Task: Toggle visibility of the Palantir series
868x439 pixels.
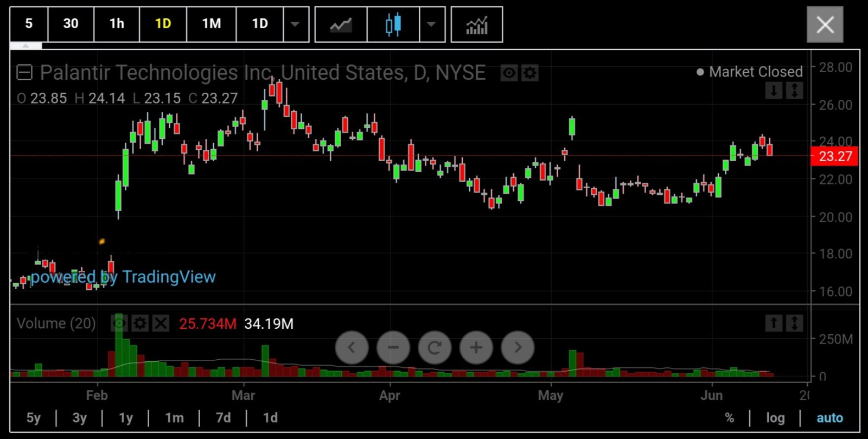Action: [509, 73]
